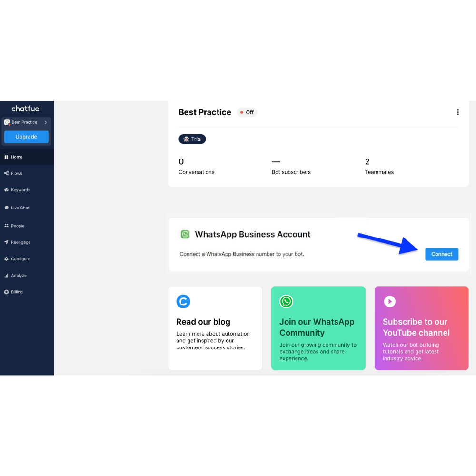Click the Home grid icon in sidebar

tap(6, 157)
